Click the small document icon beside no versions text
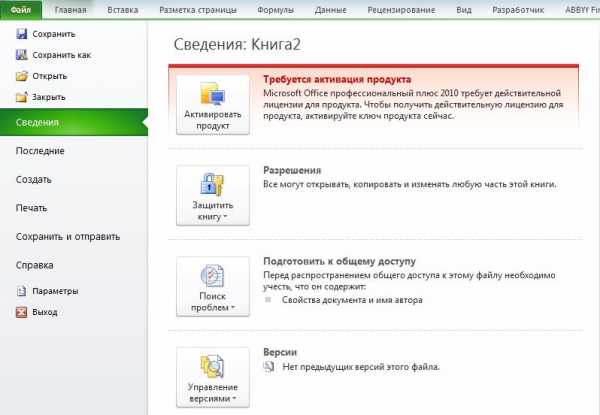Viewport: 600px width, 415px height. (x=269, y=366)
